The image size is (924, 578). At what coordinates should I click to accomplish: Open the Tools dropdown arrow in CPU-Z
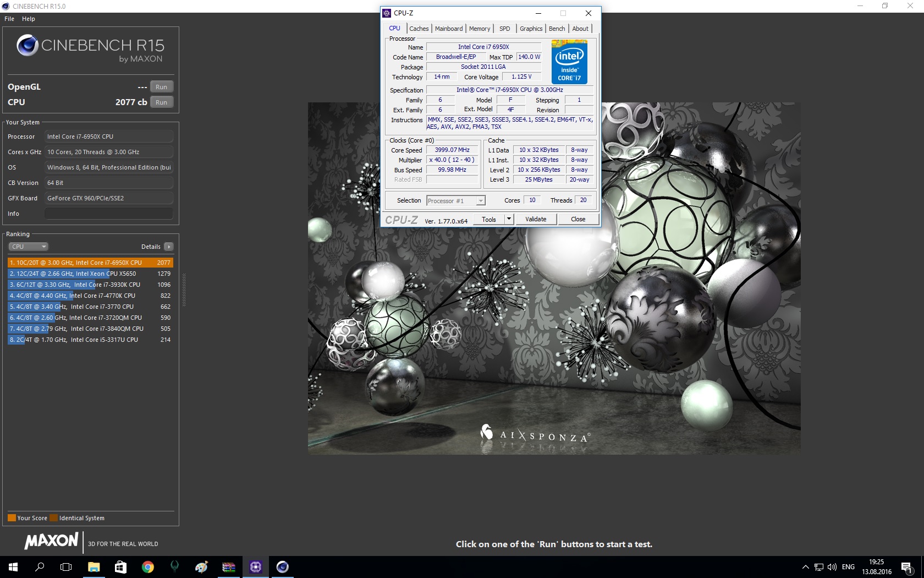(509, 219)
